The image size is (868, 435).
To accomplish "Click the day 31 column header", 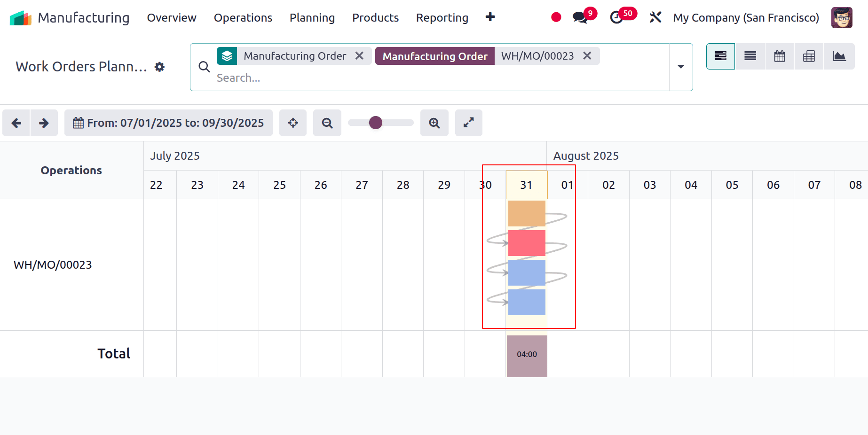I will point(526,185).
